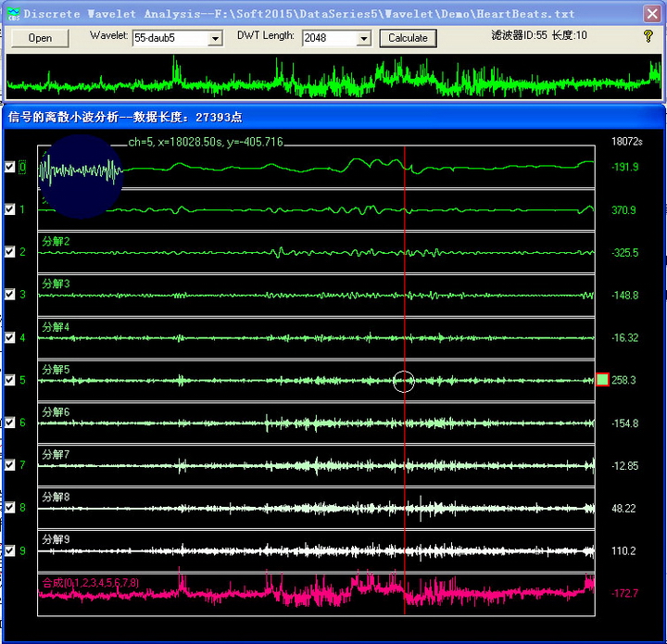The width and height of the screenshot is (667, 644).
Task: Click the yellow question mark help icon
Action: pyautogui.click(x=648, y=36)
